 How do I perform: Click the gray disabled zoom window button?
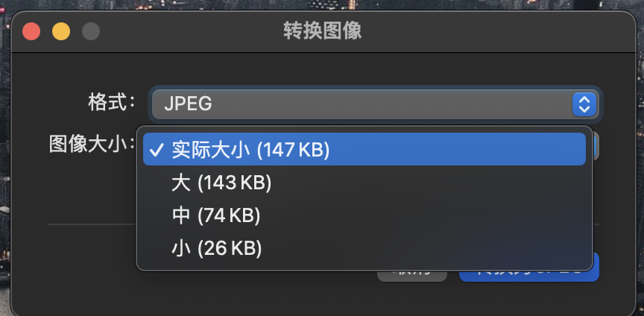[91, 31]
